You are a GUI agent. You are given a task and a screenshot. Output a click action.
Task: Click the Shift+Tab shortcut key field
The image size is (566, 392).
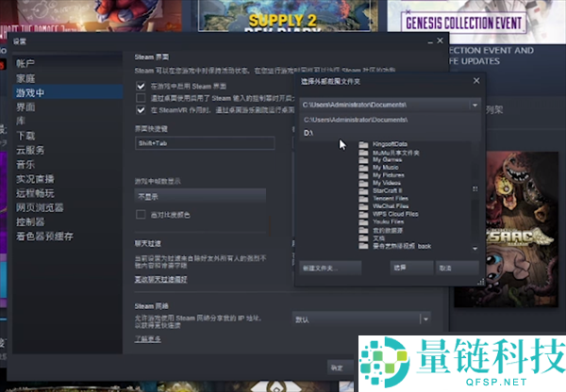(205, 143)
